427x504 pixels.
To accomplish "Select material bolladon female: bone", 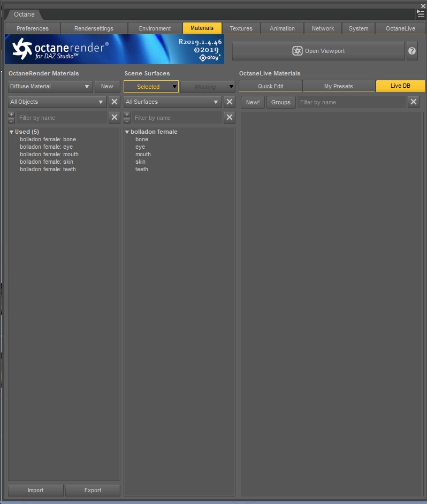I will (48, 139).
